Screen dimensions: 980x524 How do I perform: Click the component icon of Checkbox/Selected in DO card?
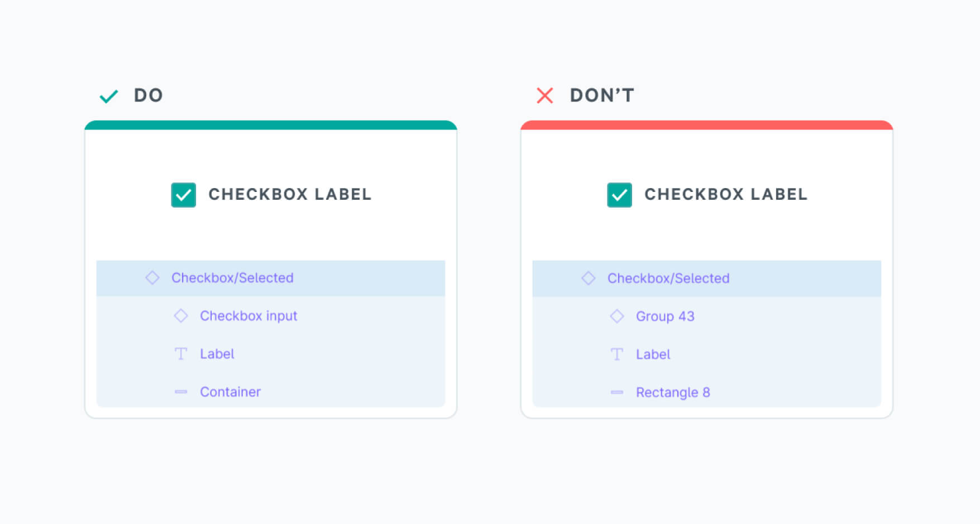point(152,278)
